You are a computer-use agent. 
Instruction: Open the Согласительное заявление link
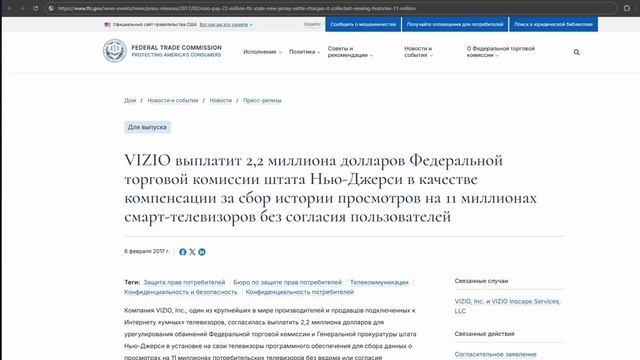point(495,354)
